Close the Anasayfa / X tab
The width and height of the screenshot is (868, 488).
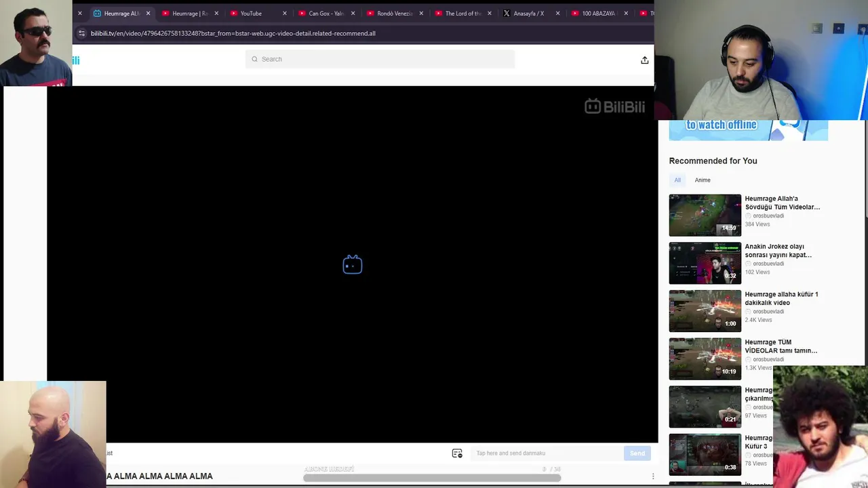click(557, 14)
